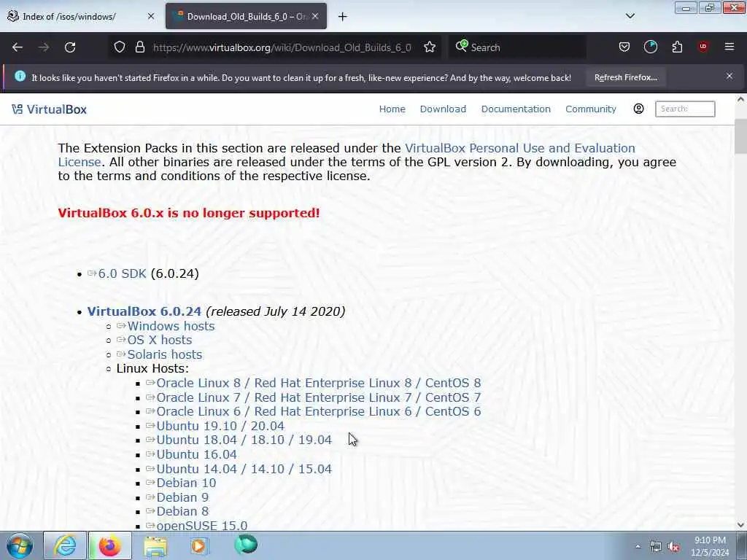Open the user account profile icon
This screenshot has height=560, width=747.
[639, 109]
